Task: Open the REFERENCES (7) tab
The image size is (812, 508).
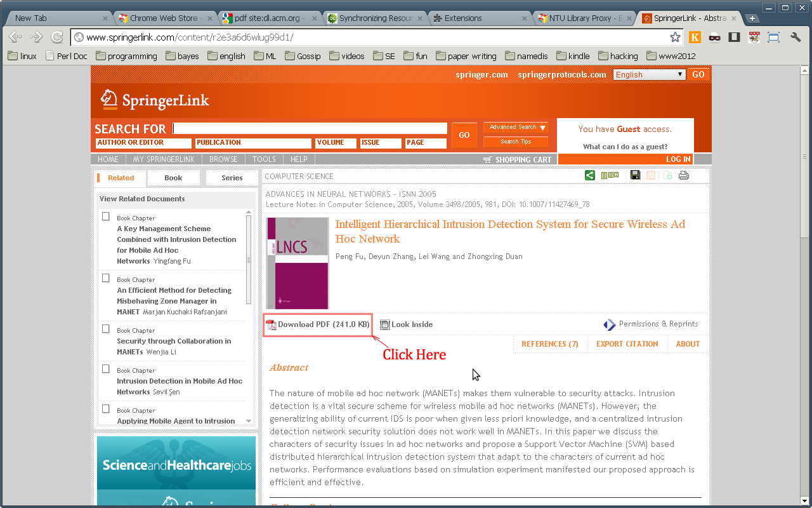Action: coord(550,344)
